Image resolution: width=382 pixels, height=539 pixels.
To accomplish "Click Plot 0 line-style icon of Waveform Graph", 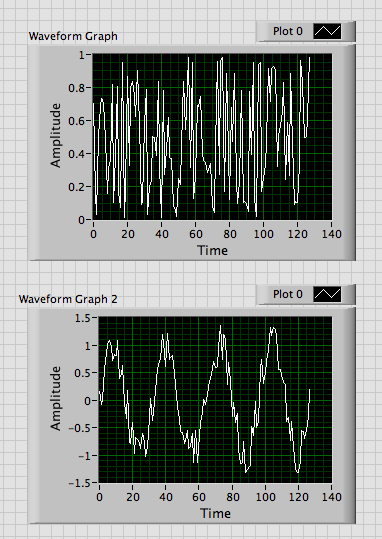I will coord(327,31).
